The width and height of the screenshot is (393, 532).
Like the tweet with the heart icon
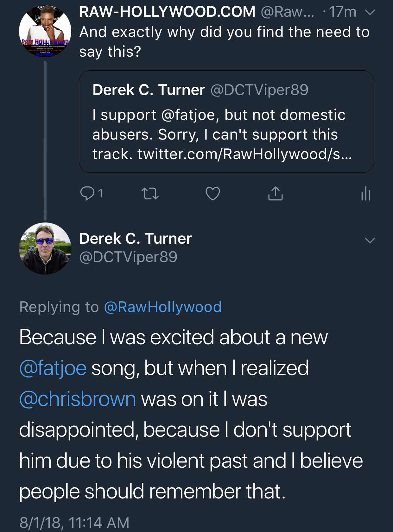(212, 193)
